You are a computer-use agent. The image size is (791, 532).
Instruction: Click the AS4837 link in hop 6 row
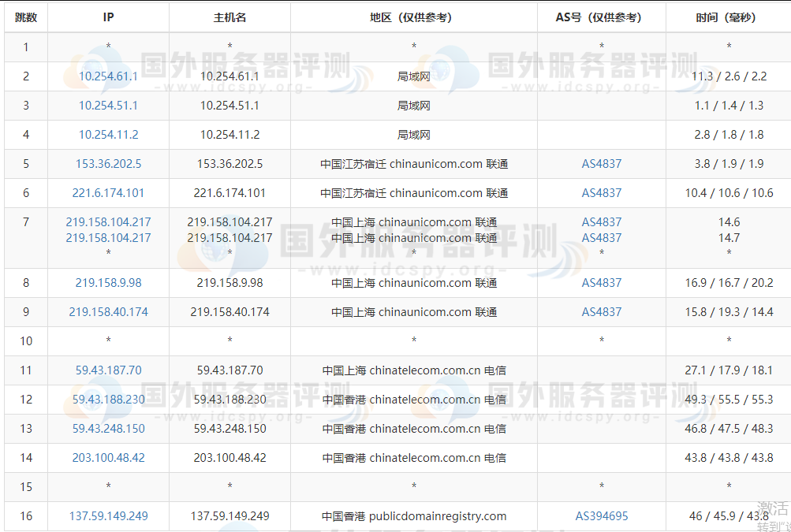(602, 193)
